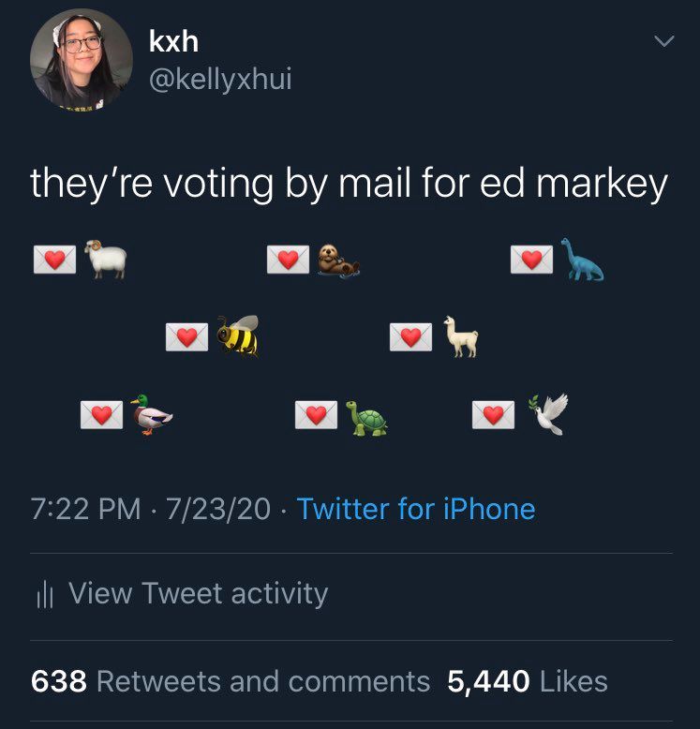Open the tweet options chevron menu
700x729 pixels.
coord(664,41)
